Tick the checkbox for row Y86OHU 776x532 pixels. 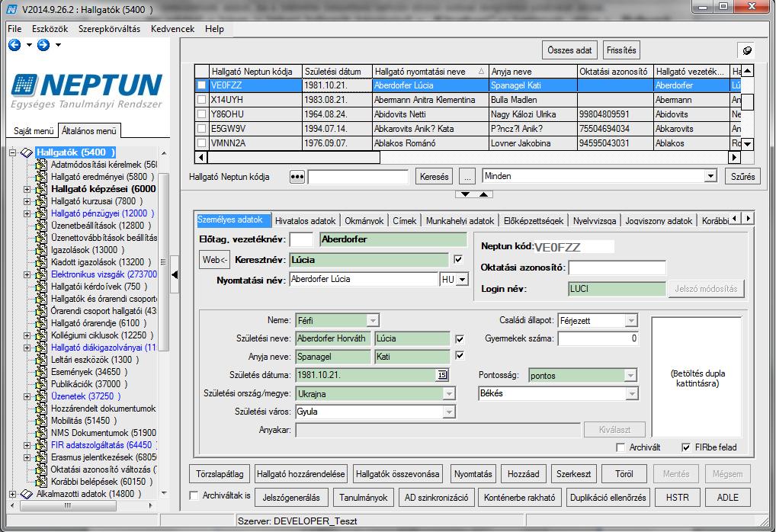pyautogui.click(x=201, y=114)
